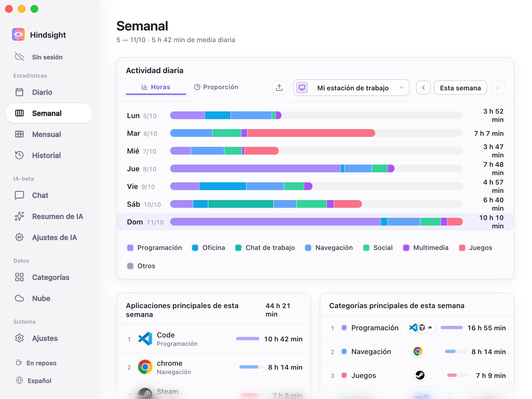The height and width of the screenshot is (399, 532).
Task: Click the Hindsight eye logo icon
Action: [x=18, y=35]
